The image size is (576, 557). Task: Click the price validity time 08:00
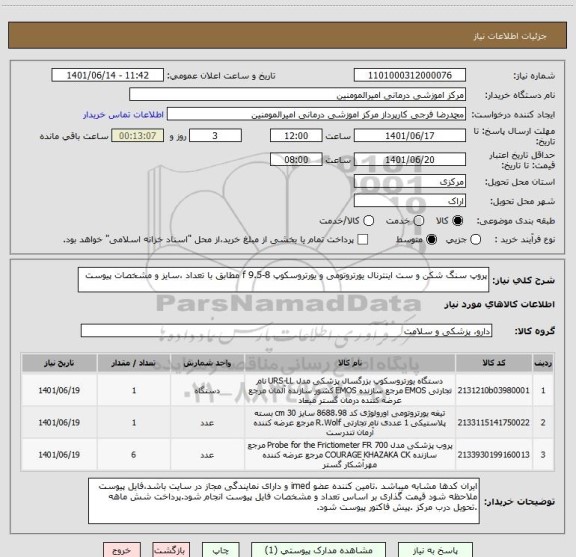296,159
